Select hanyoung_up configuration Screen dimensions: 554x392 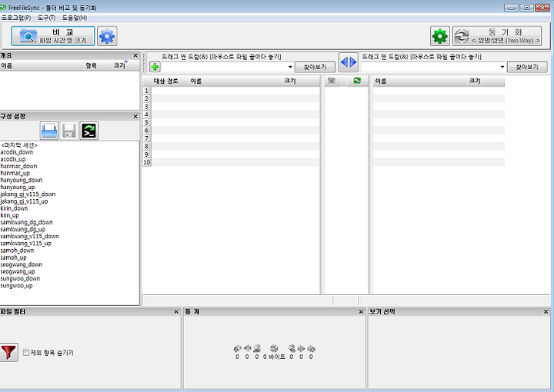[18, 188]
